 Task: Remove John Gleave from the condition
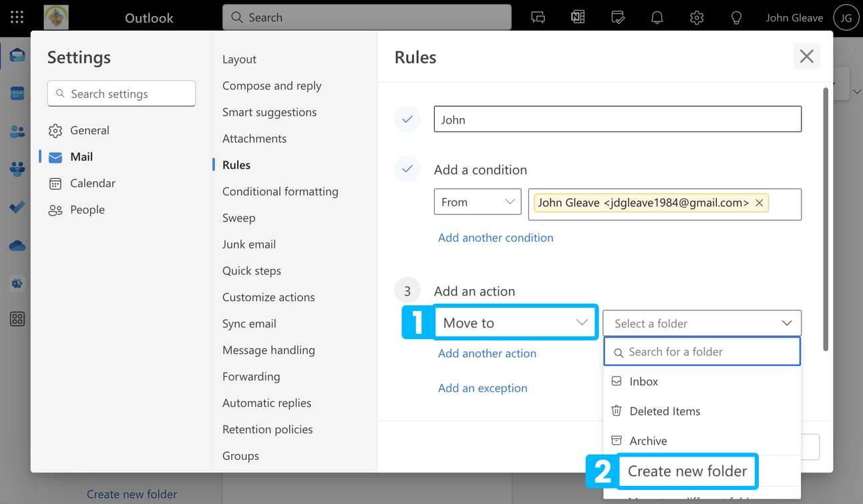point(759,203)
